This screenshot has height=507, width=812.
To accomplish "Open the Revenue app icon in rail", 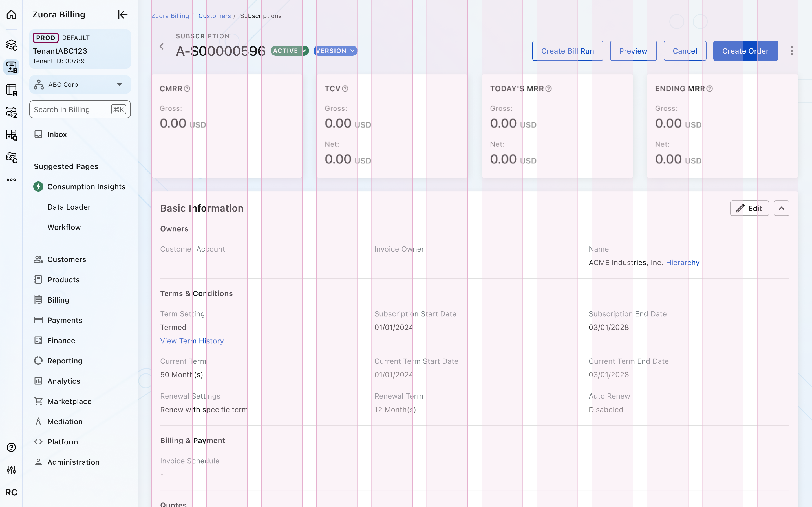I will tap(11, 90).
